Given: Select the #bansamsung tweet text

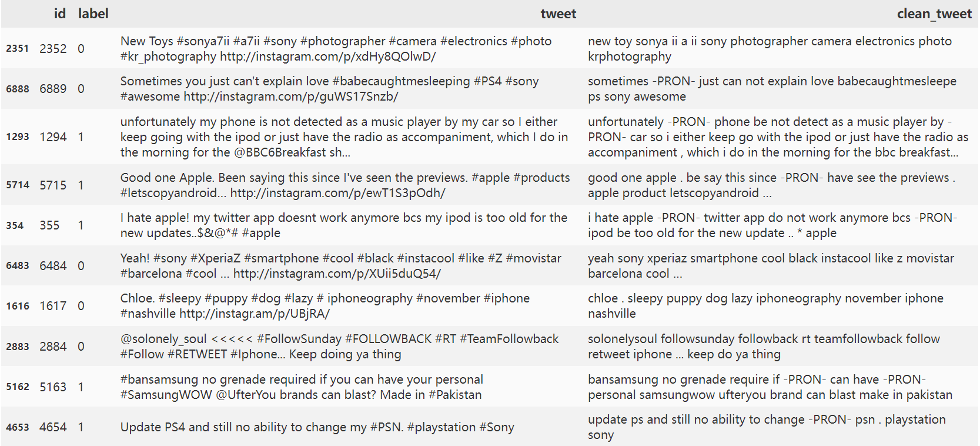Looking at the screenshot, I should [x=302, y=387].
